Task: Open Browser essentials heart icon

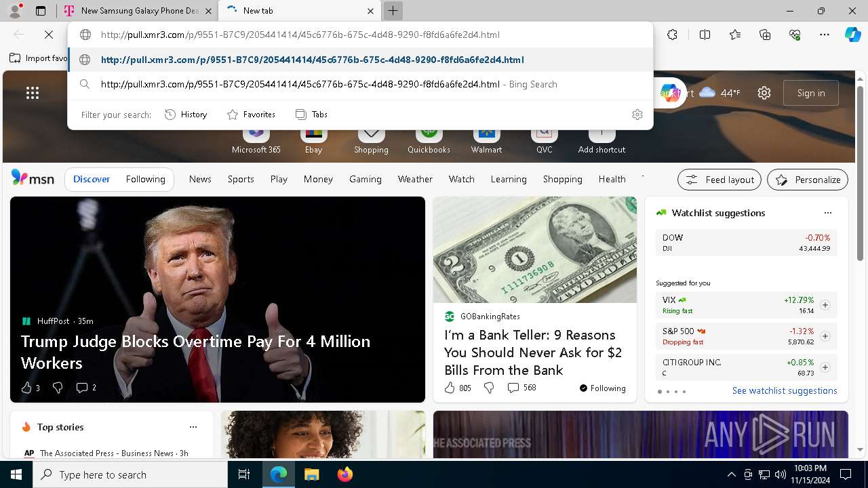Action: tap(795, 35)
